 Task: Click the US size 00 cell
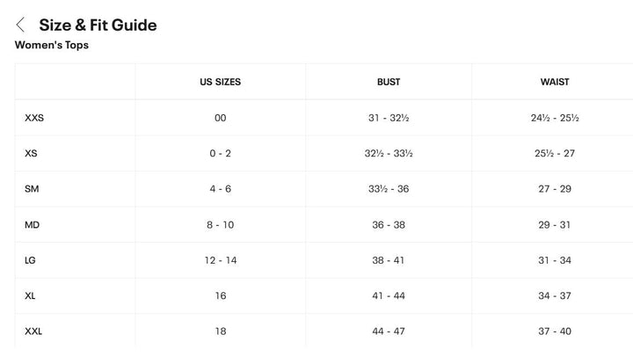point(220,118)
